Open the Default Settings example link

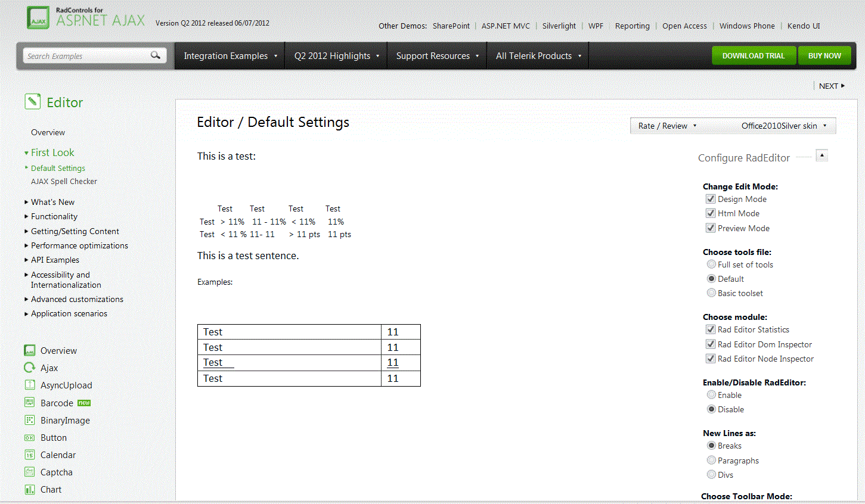58,168
